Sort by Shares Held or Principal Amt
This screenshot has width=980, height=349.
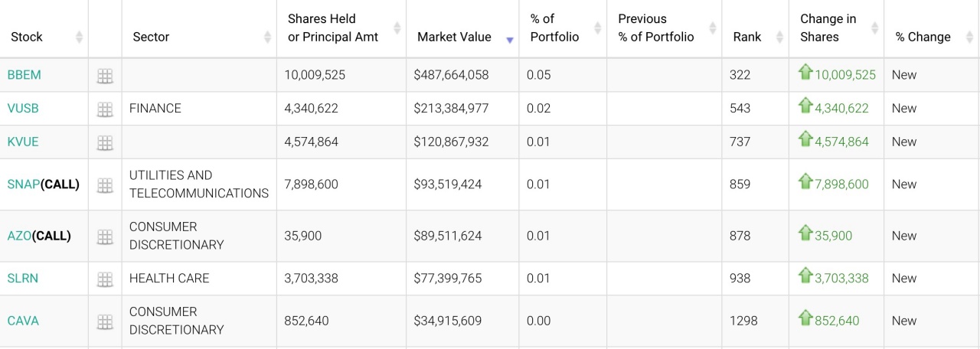coord(333,28)
